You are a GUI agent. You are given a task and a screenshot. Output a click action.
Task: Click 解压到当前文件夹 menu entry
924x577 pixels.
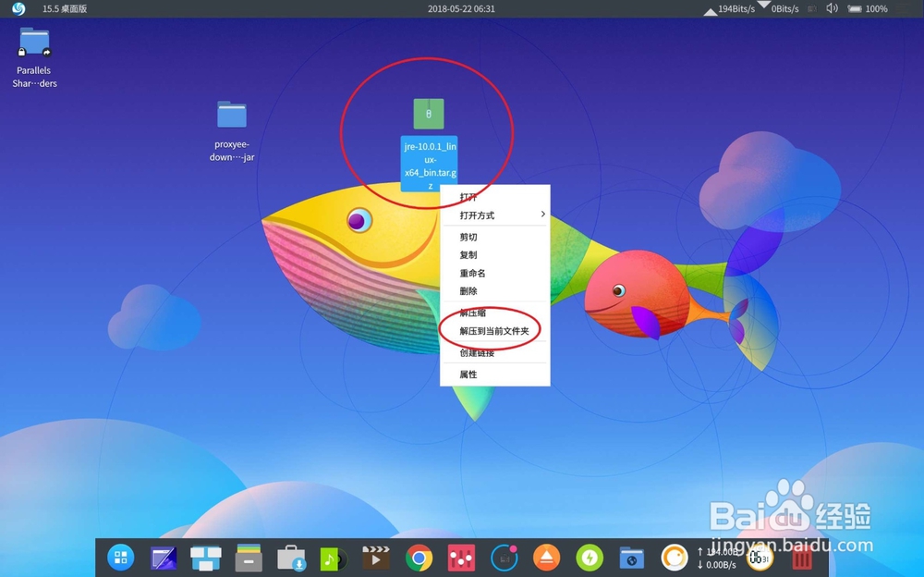point(495,331)
